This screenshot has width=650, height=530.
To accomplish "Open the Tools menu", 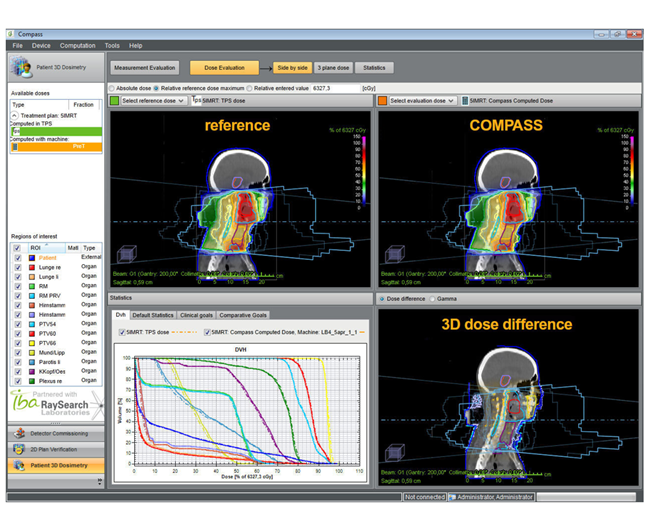I will [112, 46].
